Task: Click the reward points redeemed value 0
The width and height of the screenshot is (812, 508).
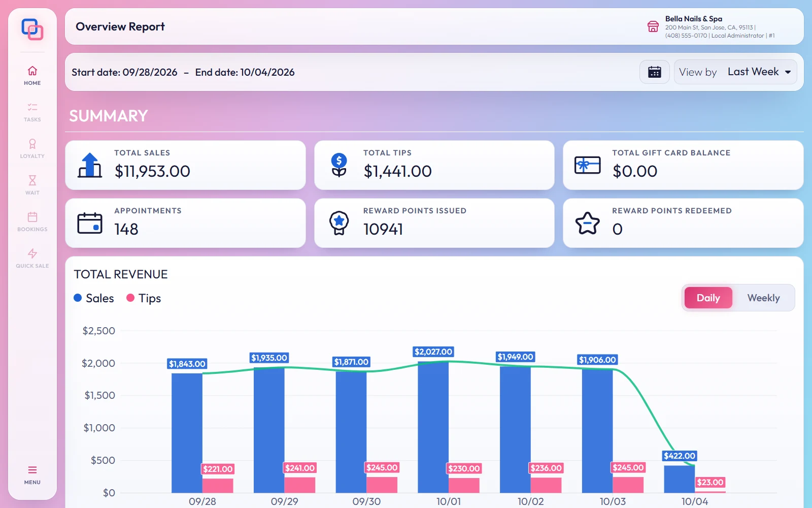Action: click(618, 229)
